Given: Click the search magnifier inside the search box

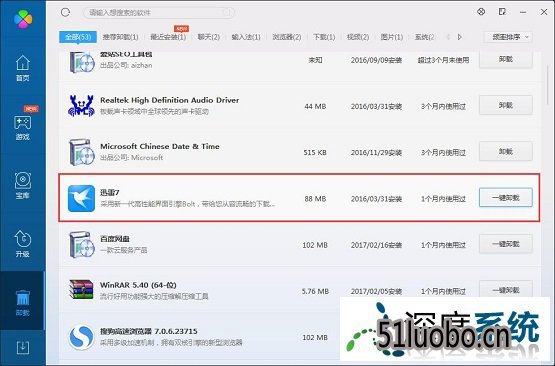Looking at the screenshot, I should (227, 13).
